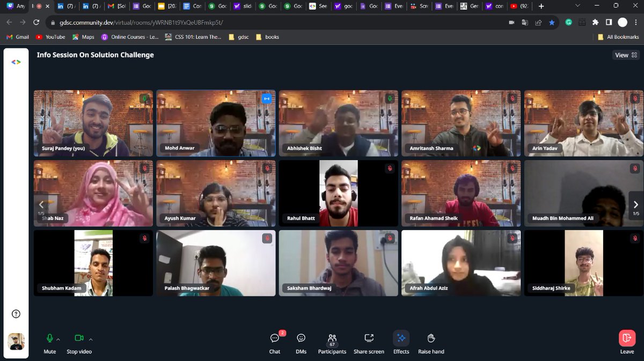Image resolution: width=644 pixels, height=361 pixels.
Task: Expand the camera options arrow beside Stop video
Action: 90,339
